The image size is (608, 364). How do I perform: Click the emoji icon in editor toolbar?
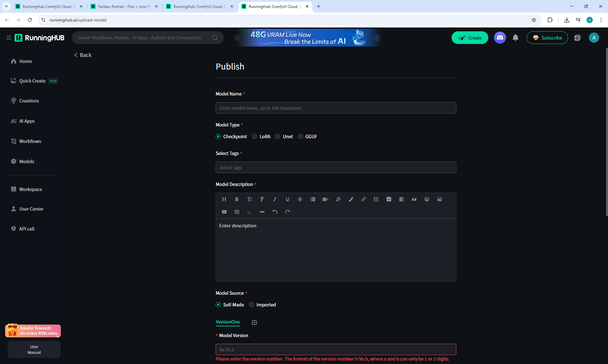pos(427,199)
